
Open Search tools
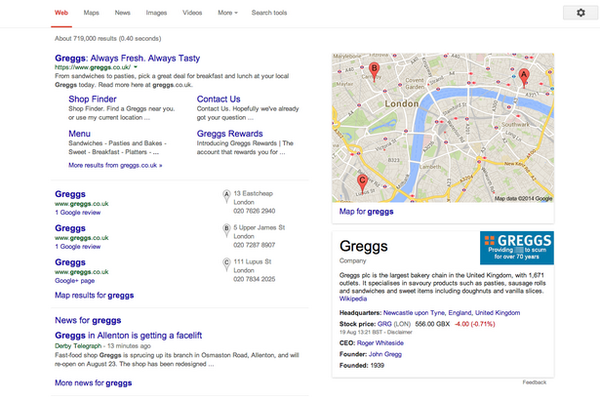(269, 13)
